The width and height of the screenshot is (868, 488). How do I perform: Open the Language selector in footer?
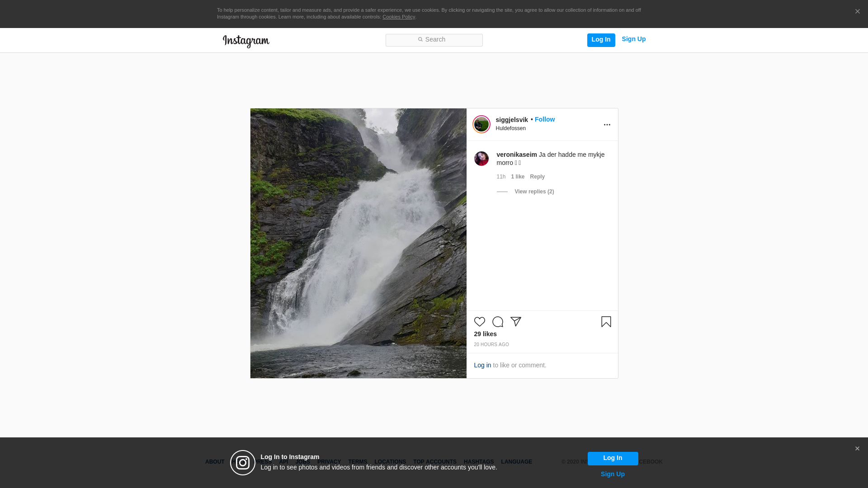(x=516, y=462)
